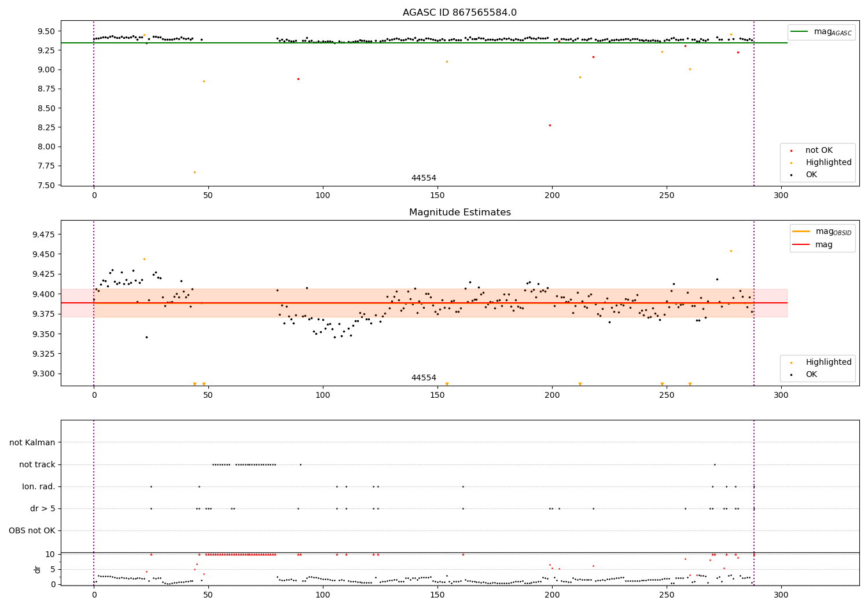868x608 pixels.
Task: Click the orange highlighted point at 9.444 in middle plot
Action: (144, 259)
